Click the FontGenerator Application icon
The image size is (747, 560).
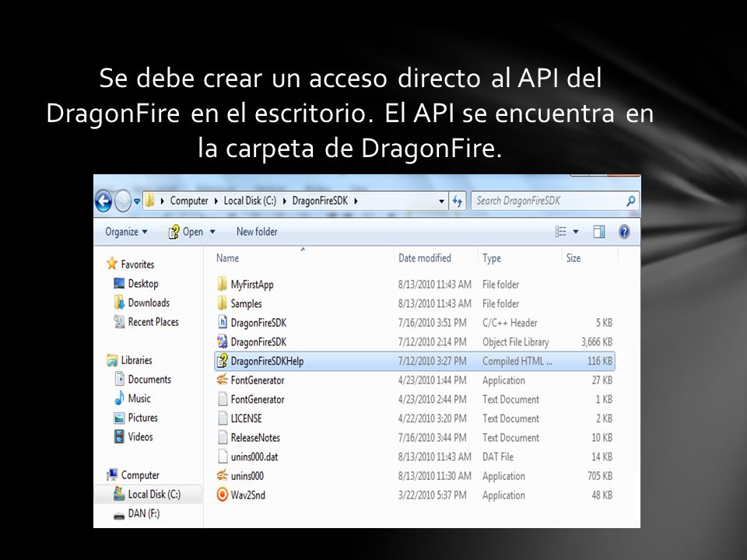(x=222, y=380)
